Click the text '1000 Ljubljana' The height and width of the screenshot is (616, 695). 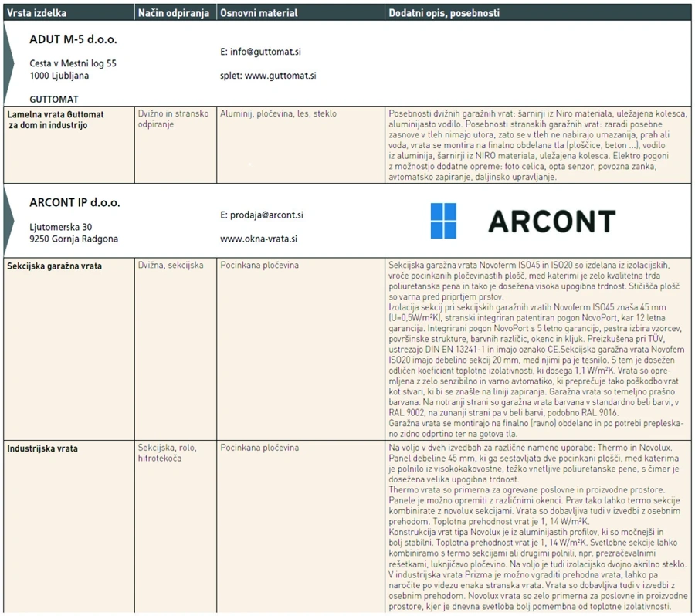[x=59, y=76]
